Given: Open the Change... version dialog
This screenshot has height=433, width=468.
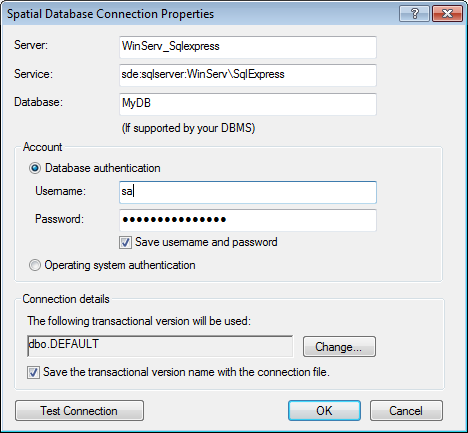Looking at the screenshot, I should [339, 347].
